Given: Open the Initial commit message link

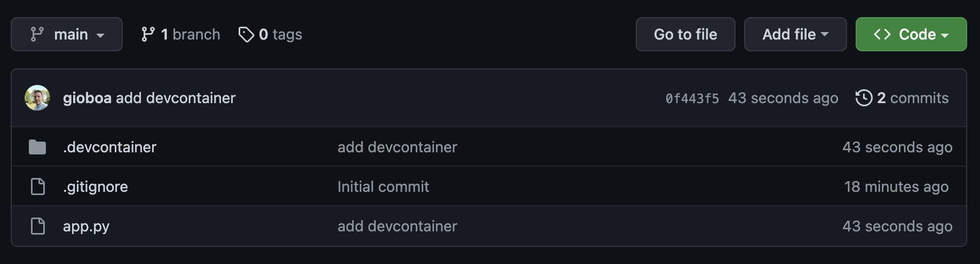Looking at the screenshot, I should click(x=383, y=187).
